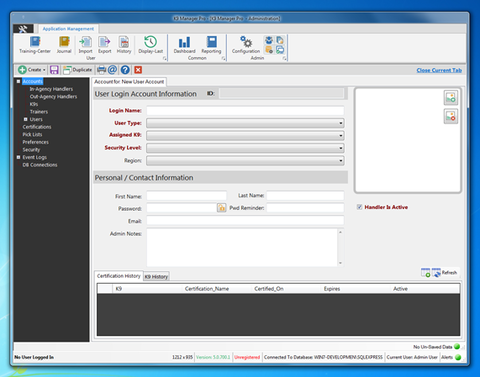This screenshot has width=480, height=377.
Task: Open the Training-Center icon
Action: pyautogui.click(x=35, y=42)
